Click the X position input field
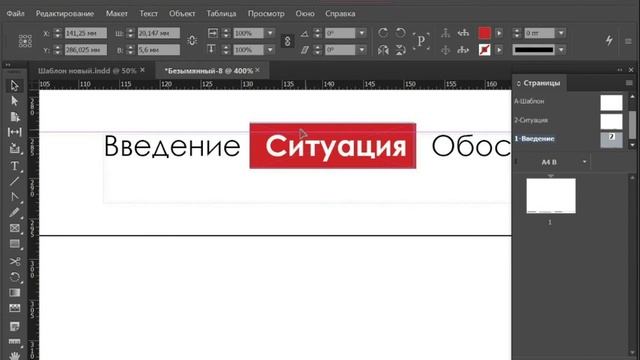The height and width of the screenshot is (360, 640). tap(86, 33)
